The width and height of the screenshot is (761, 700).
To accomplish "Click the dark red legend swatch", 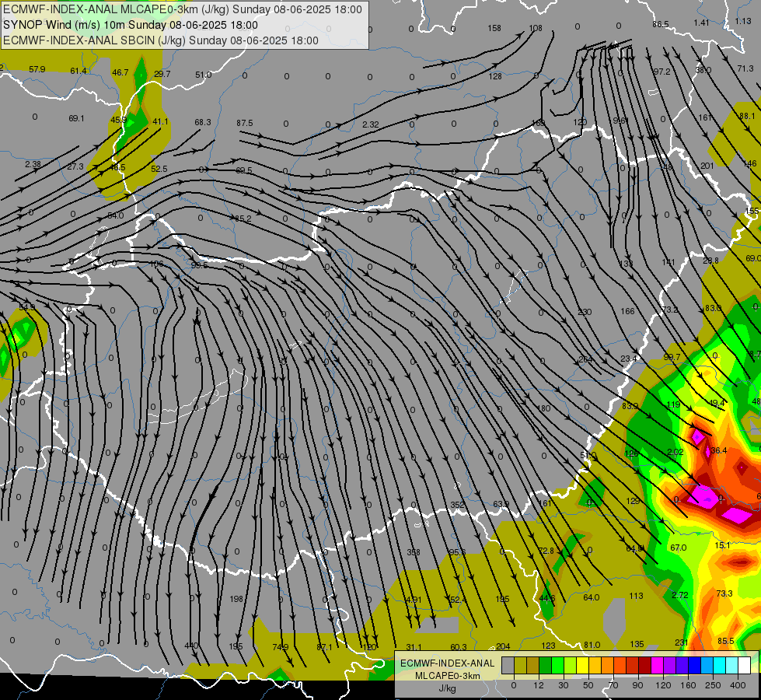I will coord(645,666).
